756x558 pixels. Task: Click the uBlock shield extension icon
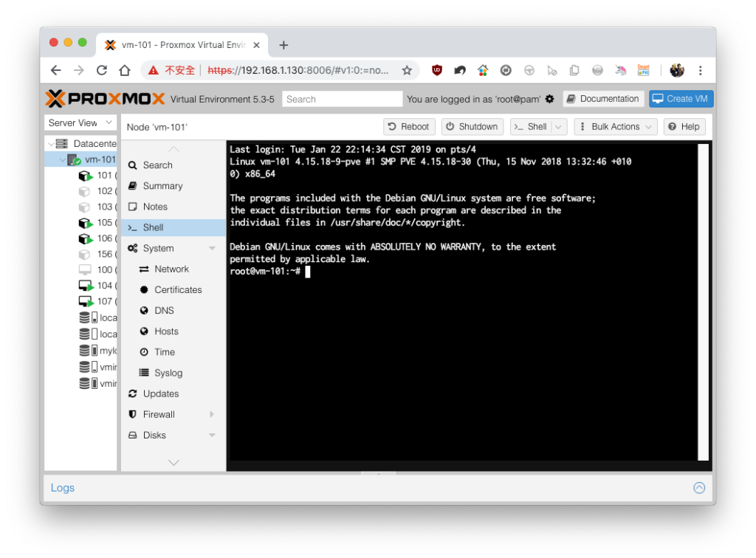pyautogui.click(x=437, y=70)
